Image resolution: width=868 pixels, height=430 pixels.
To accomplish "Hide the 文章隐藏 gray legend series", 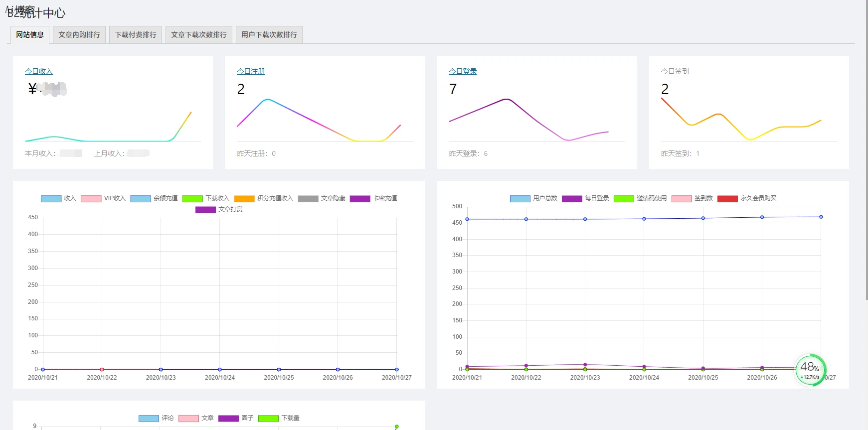I will click(308, 199).
